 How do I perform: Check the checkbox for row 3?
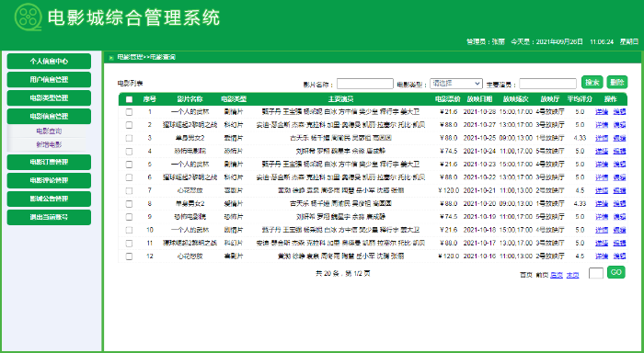point(129,138)
